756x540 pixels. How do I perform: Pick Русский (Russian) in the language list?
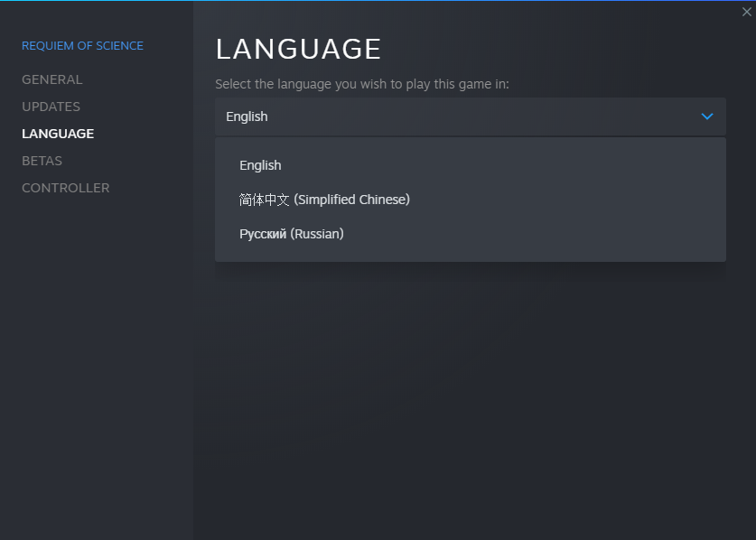click(x=291, y=234)
